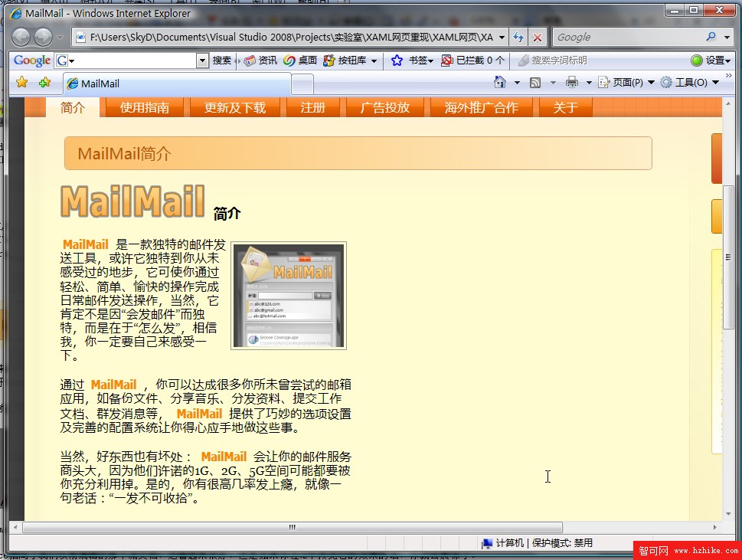742x560 pixels.
Task: Expand the Google toolbar search box dropdown
Action: click(x=202, y=61)
